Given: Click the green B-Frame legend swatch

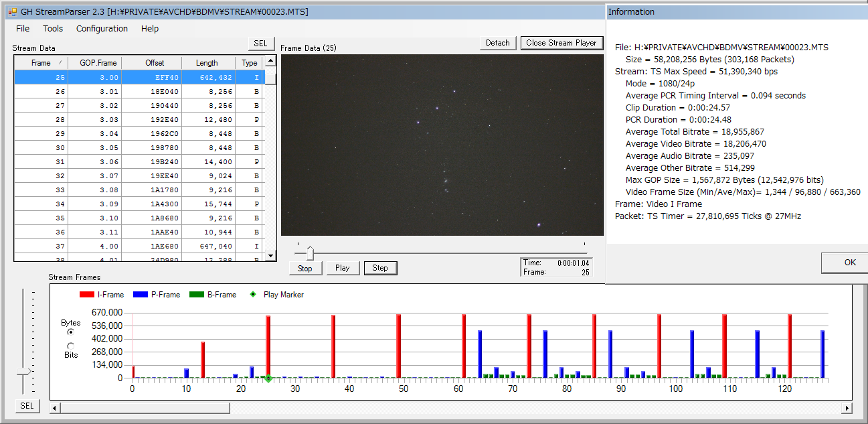Looking at the screenshot, I should coord(197,295).
